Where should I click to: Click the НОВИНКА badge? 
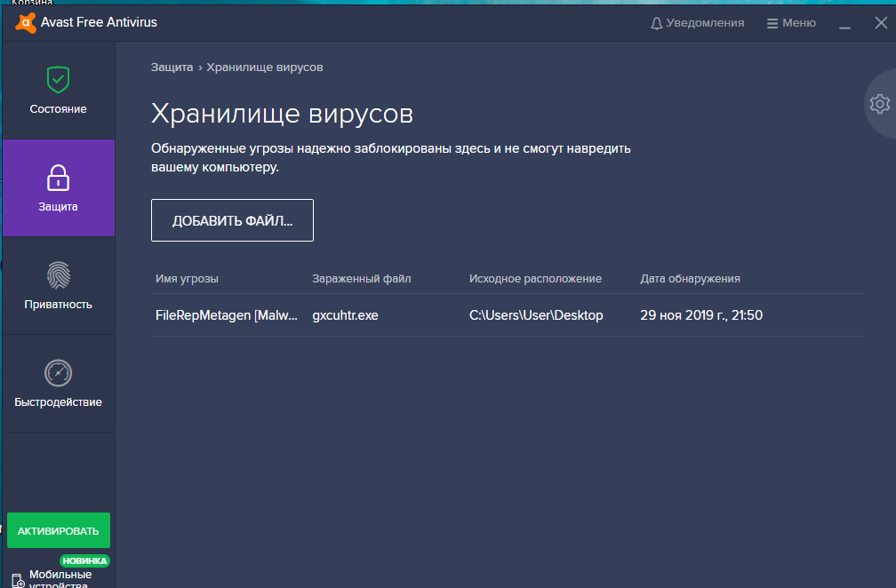(84, 560)
